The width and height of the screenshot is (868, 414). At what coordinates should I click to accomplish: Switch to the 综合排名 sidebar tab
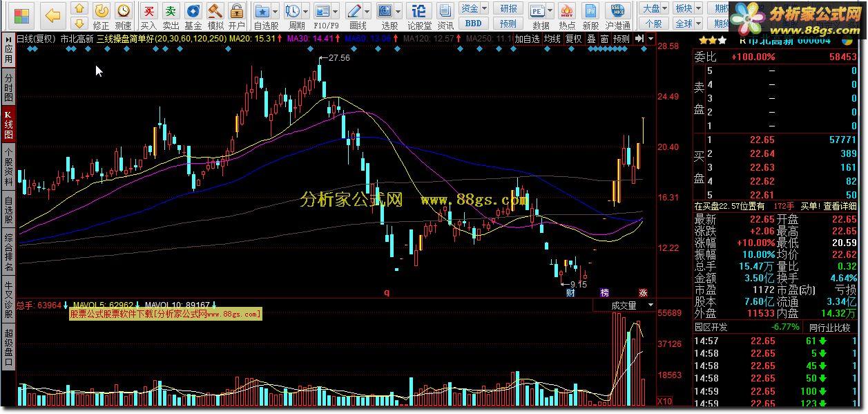[8, 252]
